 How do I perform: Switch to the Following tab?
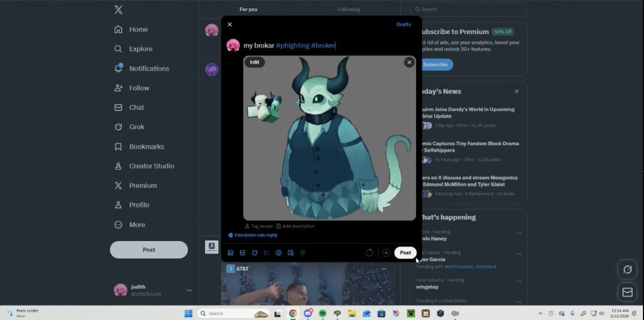[x=349, y=9]
